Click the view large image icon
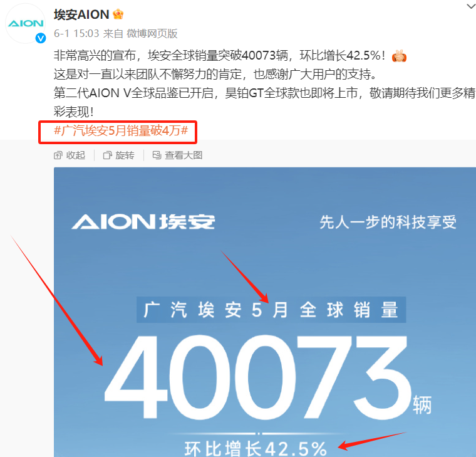The height and width of the screenshot is (457, 476). pyautogui.click(x=157, y=155)
